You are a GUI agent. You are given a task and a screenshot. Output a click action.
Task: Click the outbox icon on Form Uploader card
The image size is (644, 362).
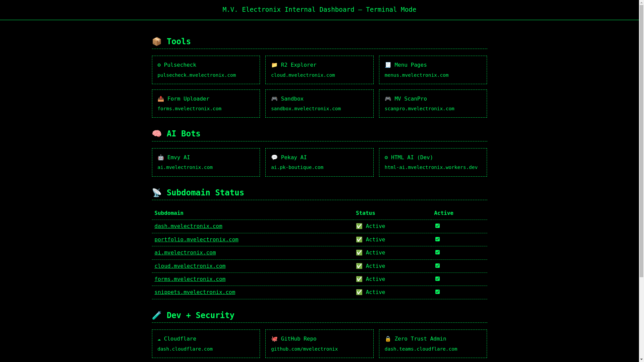pos(161,99)
